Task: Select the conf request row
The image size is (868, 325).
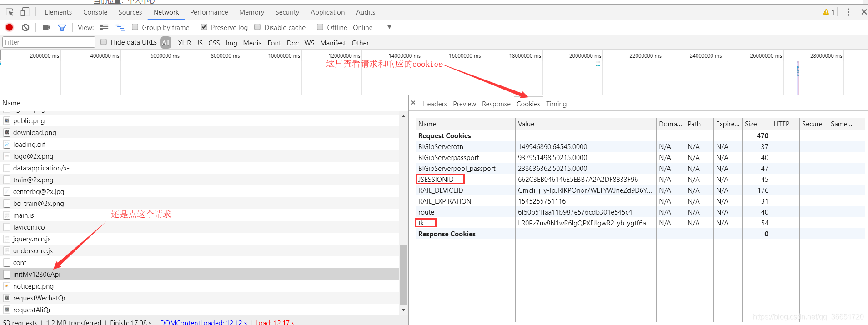Action: (200, 262)
